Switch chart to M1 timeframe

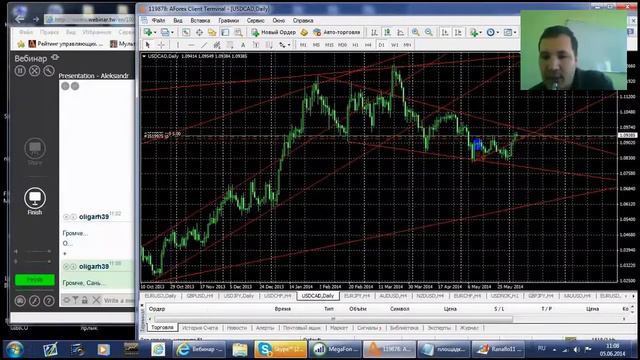[303, 45]
